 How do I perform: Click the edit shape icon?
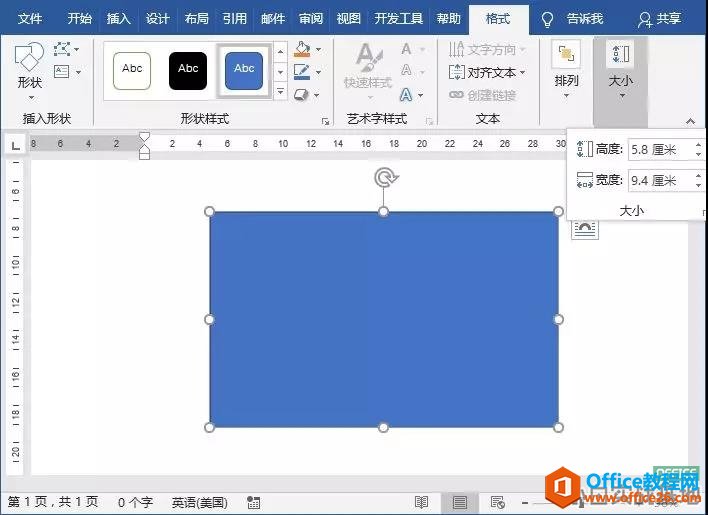coord(64,49)
